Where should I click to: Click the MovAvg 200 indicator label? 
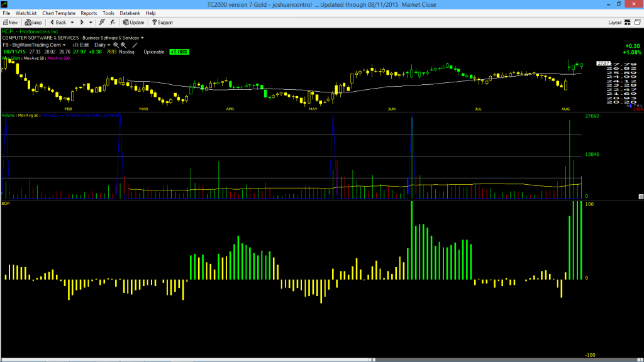[58, 58]
